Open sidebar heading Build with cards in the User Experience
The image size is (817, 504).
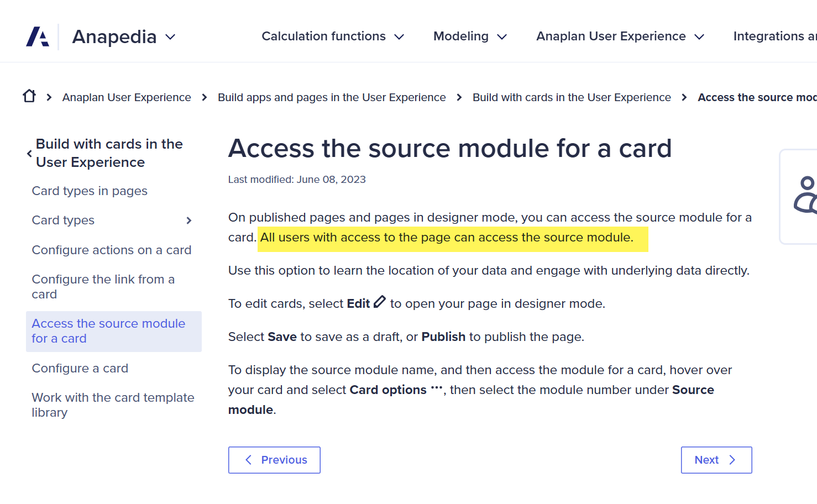point(109,153)
